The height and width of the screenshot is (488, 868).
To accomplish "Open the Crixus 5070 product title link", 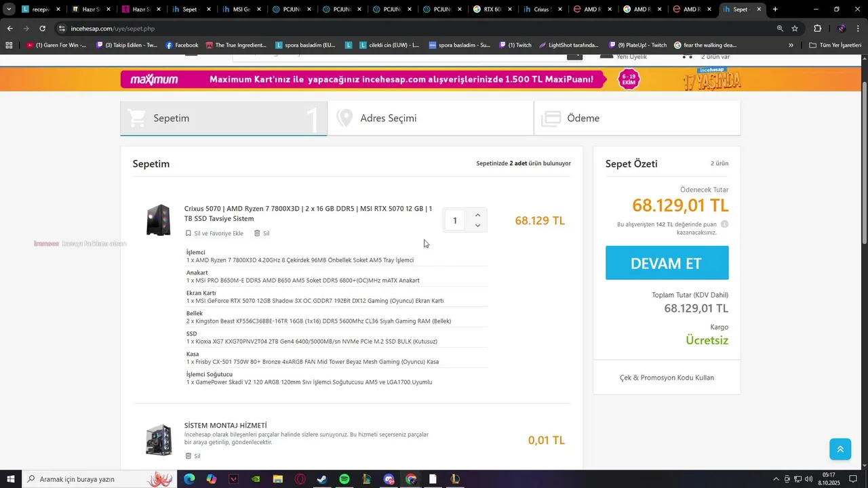I will 308,213.
